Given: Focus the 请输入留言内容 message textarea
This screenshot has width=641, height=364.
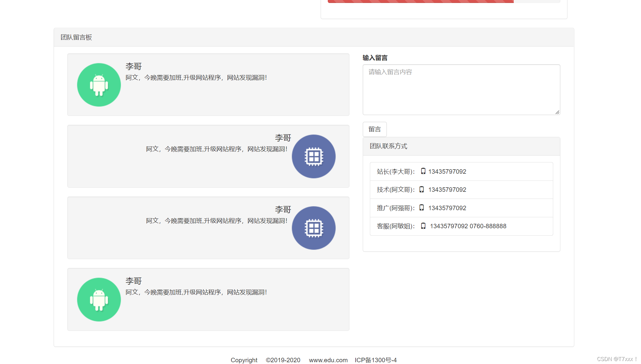Looking at the screenshot, I should click(x=461, y=90).
